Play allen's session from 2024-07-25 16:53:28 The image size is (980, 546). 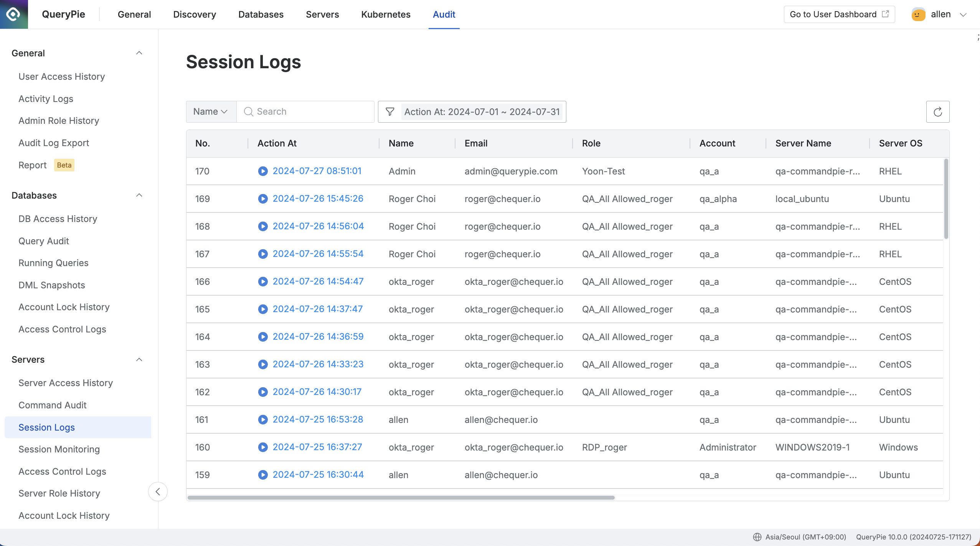point(263,419)
